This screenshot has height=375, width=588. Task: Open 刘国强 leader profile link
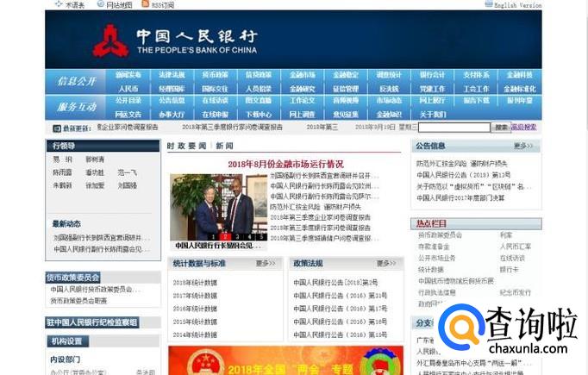click(x=127, y=185)
